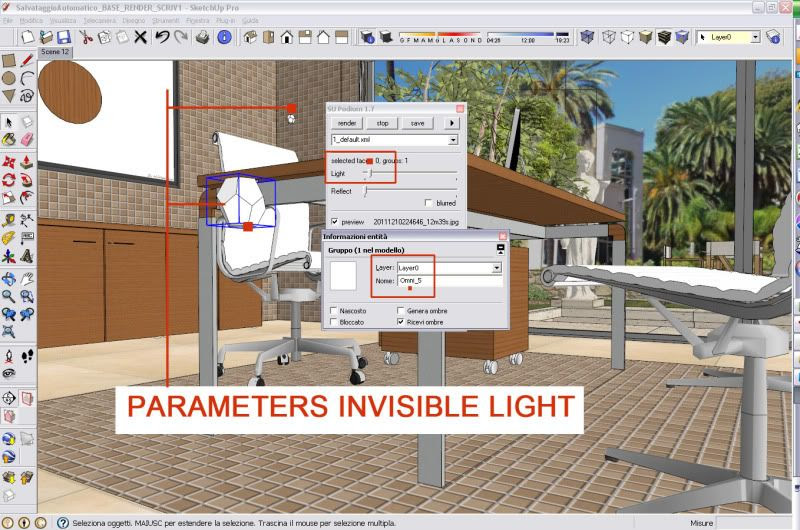800x530 pixels.
Task: Open Layer dropdown in Informazioni entità
Action: (x=496, y=268)
